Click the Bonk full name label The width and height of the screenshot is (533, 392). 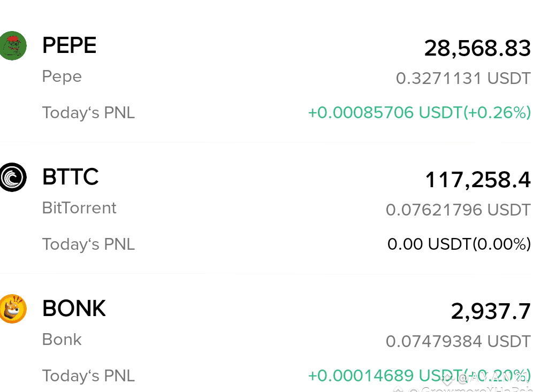[62, 340]
